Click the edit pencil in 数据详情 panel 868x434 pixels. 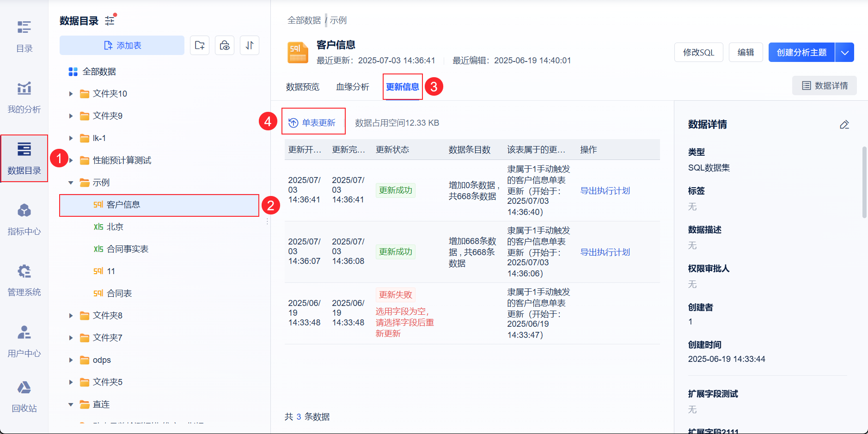pyautogui.click(x=844, y=124)
